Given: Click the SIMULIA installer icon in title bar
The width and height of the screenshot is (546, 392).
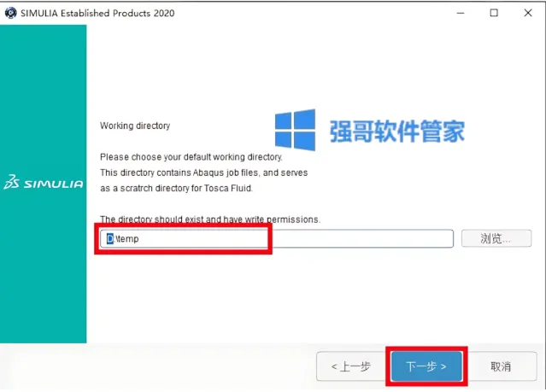Looking at the screenshot, I should (10, 13).
